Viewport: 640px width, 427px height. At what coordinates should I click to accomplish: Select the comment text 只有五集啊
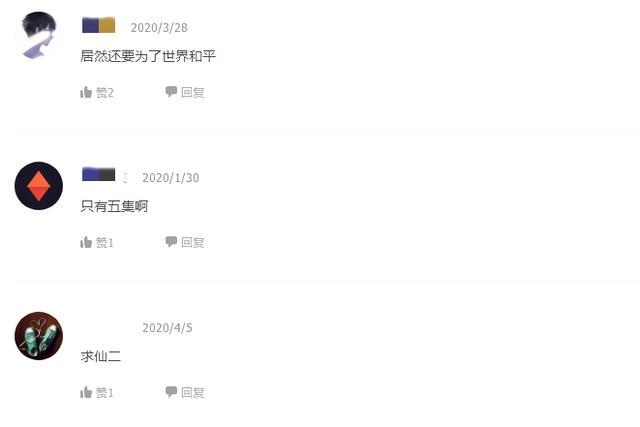click(x=114, y=206)
